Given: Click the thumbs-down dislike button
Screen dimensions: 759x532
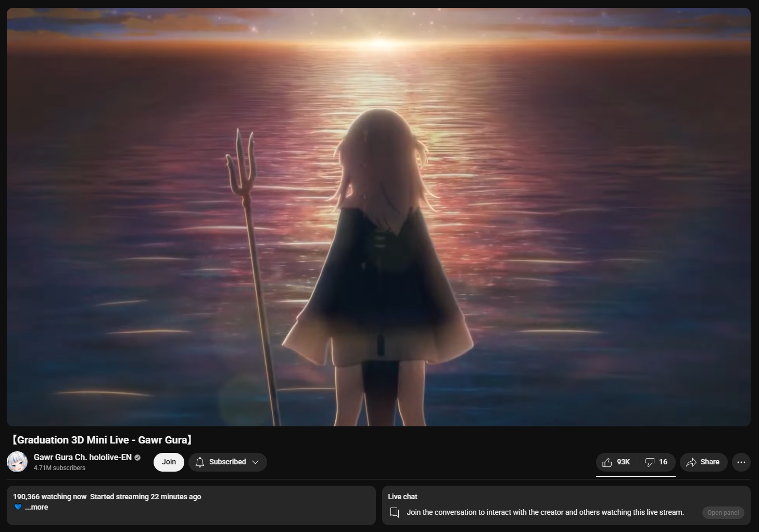Looking at the screenshot, I should point(656,462).
